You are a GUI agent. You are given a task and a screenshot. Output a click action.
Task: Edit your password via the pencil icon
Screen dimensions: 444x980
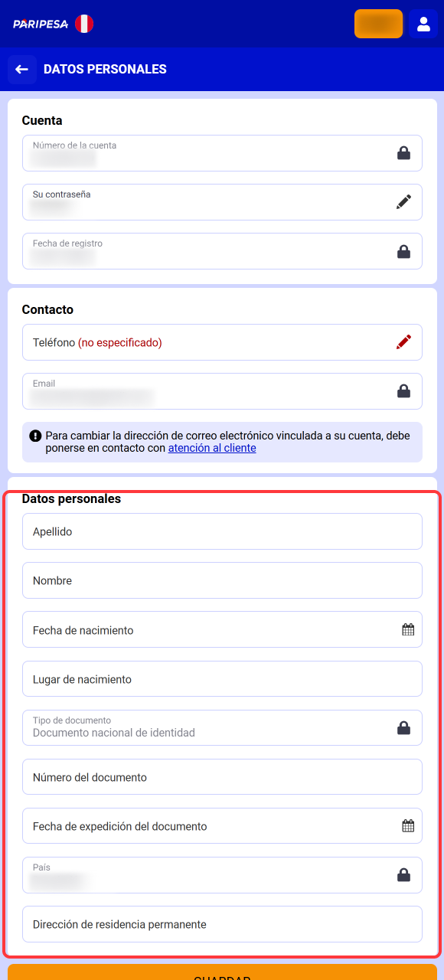coord(404,201)
